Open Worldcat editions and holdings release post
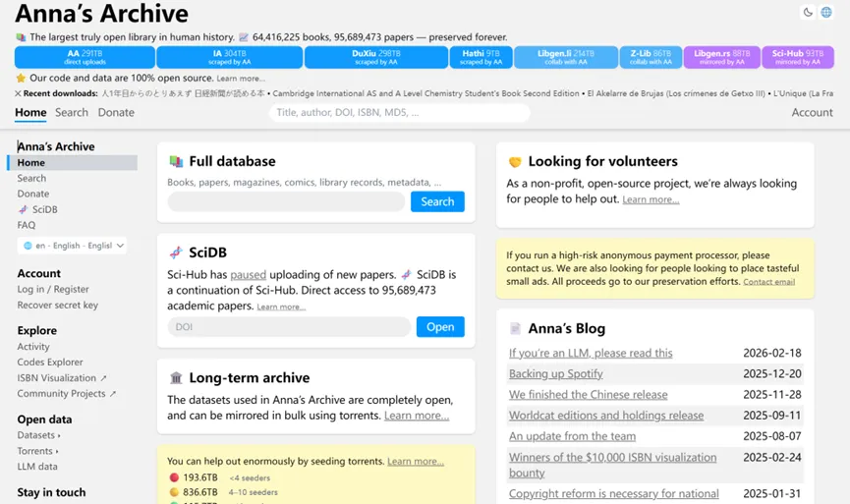The height and width of the screenshot is (504, 850). point(606,416)
